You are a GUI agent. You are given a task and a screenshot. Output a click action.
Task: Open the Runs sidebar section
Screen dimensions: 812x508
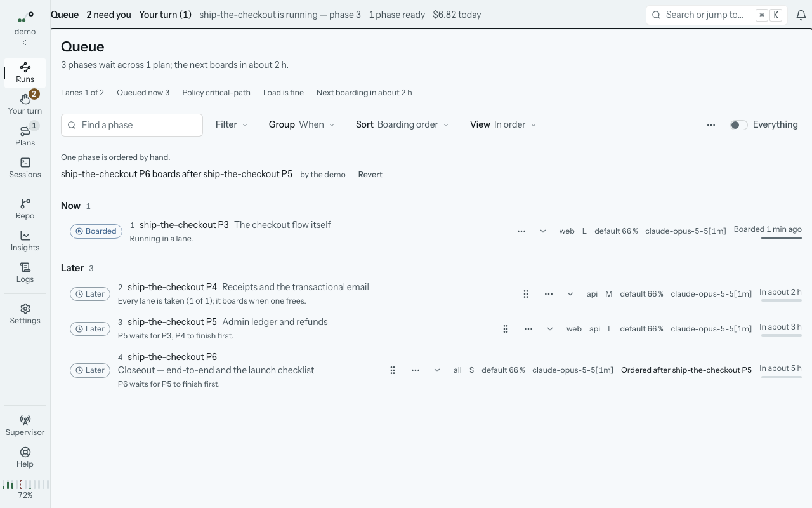(25, 73)
